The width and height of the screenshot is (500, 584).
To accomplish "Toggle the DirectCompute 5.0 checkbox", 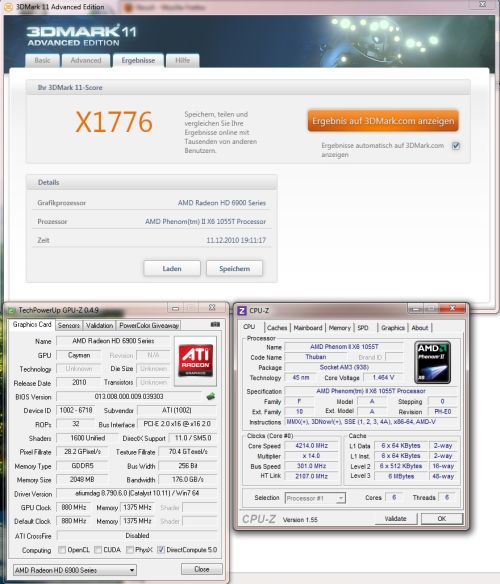I will pyautogui.click(x=161, y=550).
